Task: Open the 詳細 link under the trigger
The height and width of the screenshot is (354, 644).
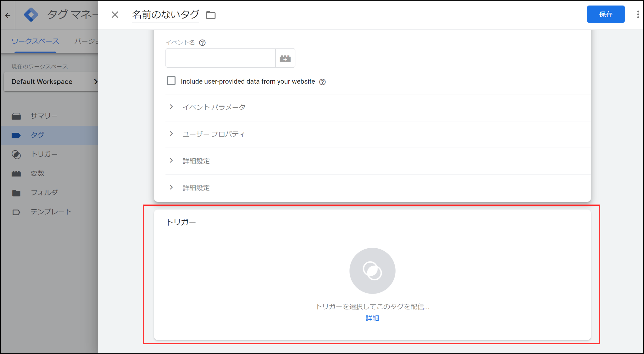Action: (372, 318)
